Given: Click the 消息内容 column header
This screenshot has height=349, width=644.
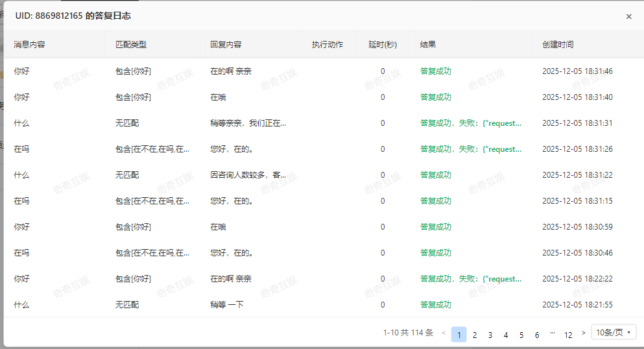Looking at the screenshot, I should [30, 45].
